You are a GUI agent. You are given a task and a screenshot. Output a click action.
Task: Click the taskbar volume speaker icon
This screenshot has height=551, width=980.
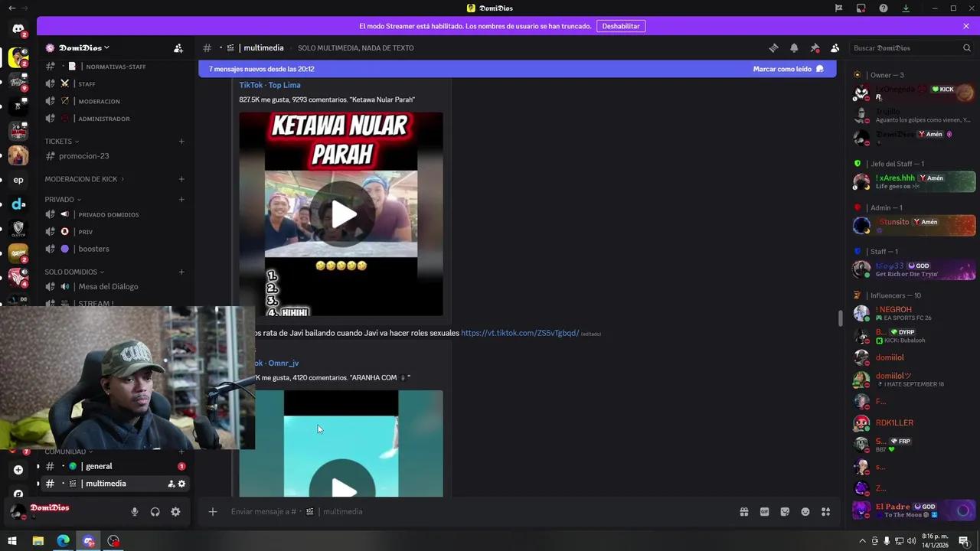point(911,541)
